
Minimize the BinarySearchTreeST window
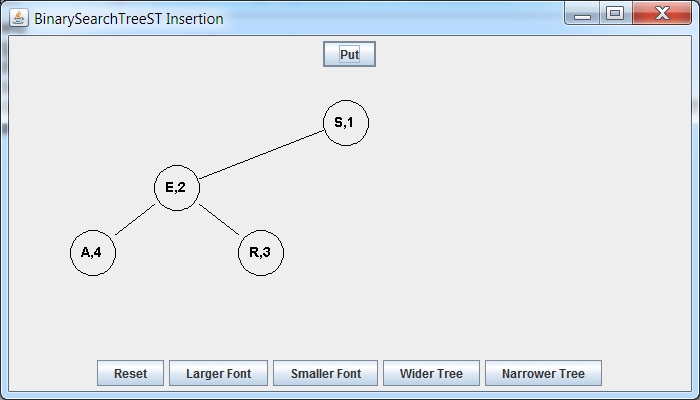583,13
